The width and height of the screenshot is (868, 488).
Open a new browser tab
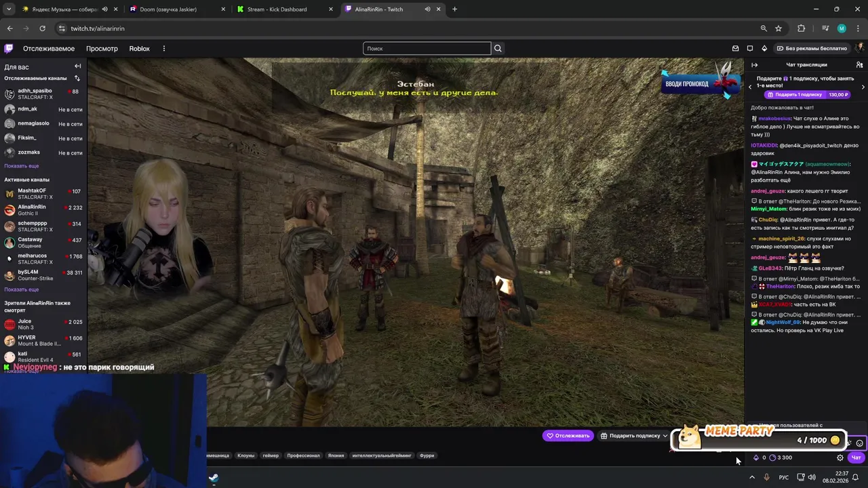(x=454, y=9)
